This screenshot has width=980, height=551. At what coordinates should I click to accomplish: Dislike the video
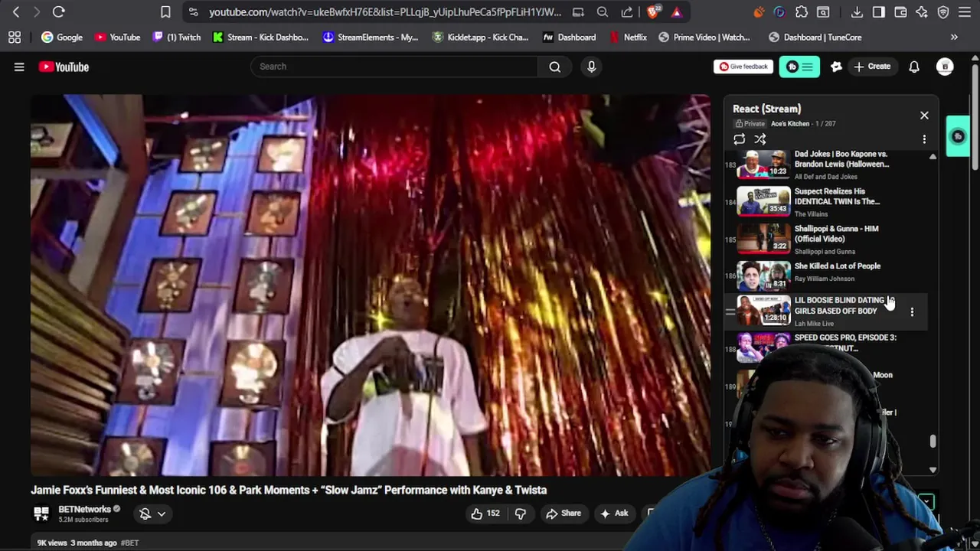(x=520, y=514)
